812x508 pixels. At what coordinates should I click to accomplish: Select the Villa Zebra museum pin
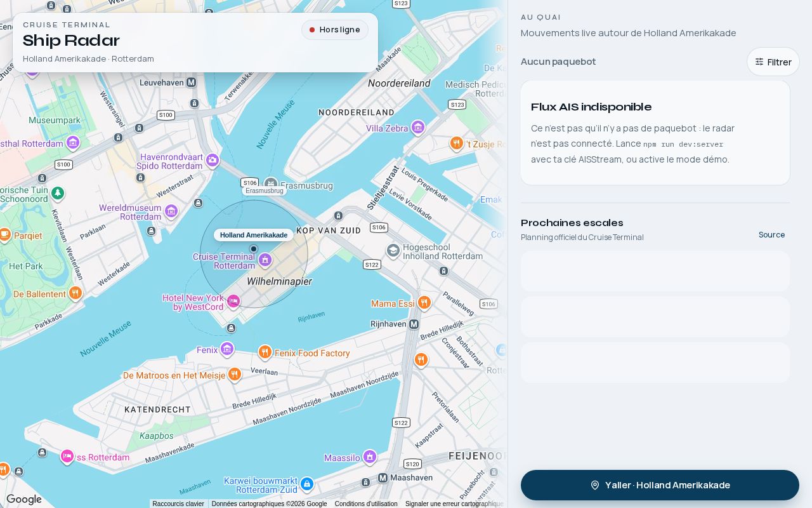pos(417,127)
